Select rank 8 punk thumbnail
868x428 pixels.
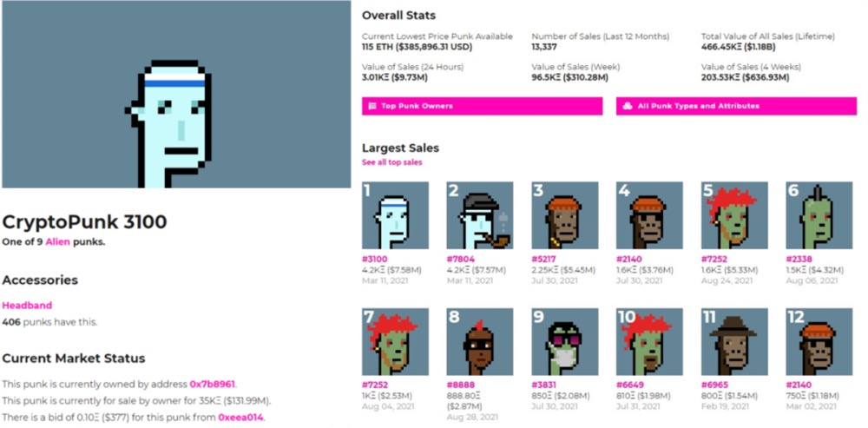479,341
